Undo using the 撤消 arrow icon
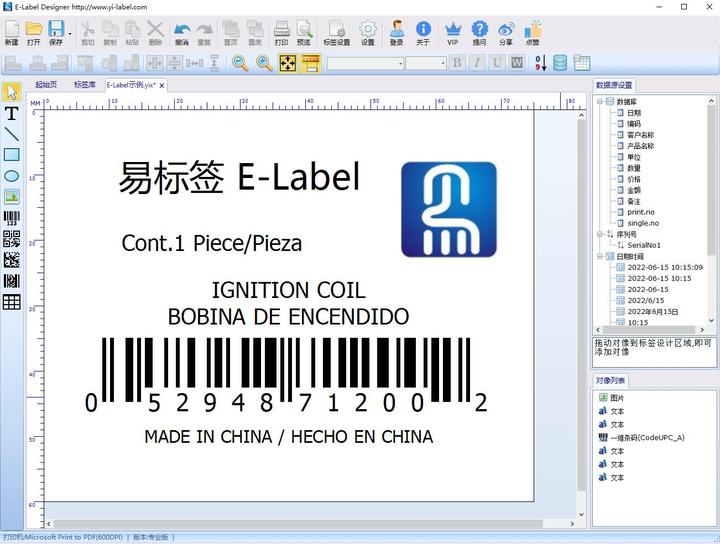Image resolution: width=720 pixels, height=544 pixels. 182,32
